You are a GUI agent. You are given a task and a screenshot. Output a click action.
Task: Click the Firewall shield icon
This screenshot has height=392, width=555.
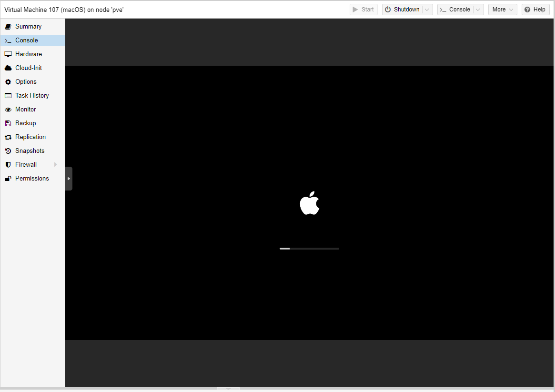tap(8, 165)
